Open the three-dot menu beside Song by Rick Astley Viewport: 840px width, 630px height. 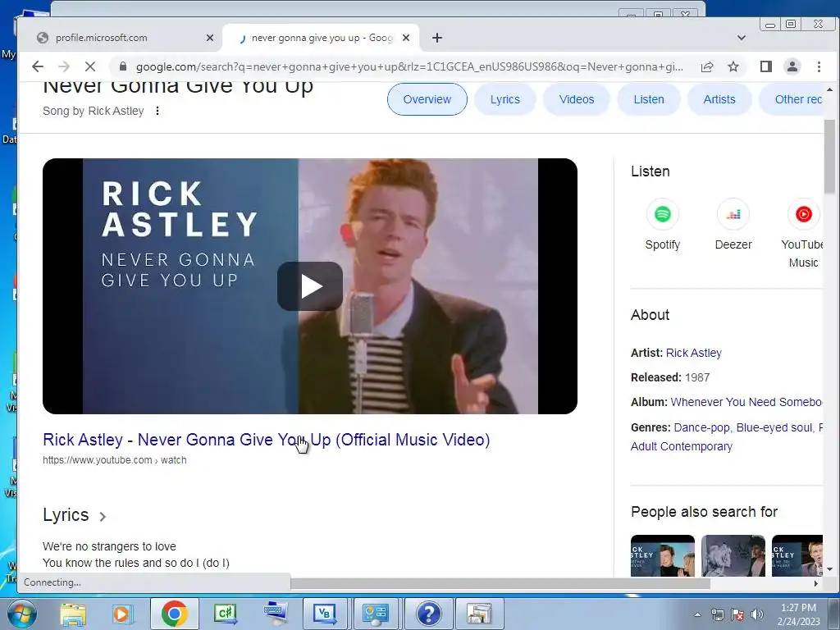pyautogui.click(x=157, y=111)
